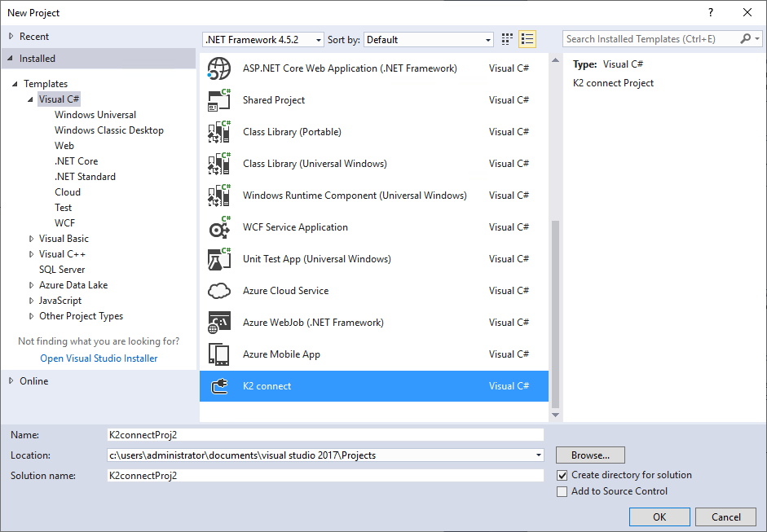Expand the Recent section
767x532 pixels.
click(x=11, y=36)
